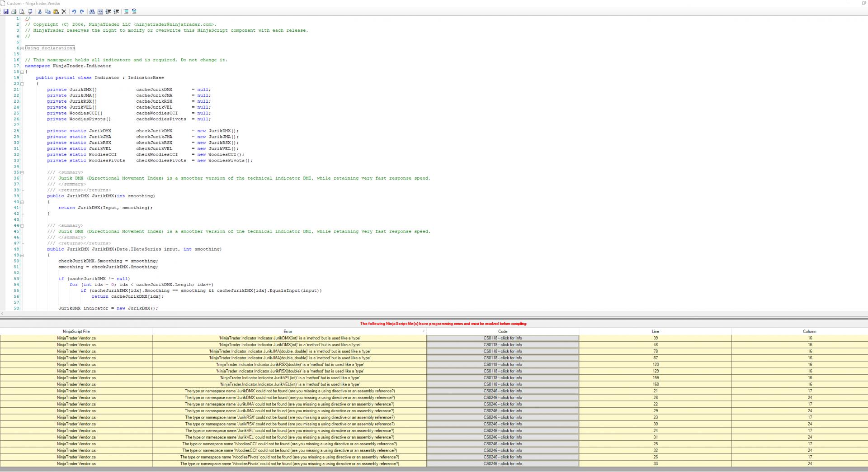Open CS0118 info for the line 48 error
This screenshot has height=472, width=868.
click(x=503, y=345)
